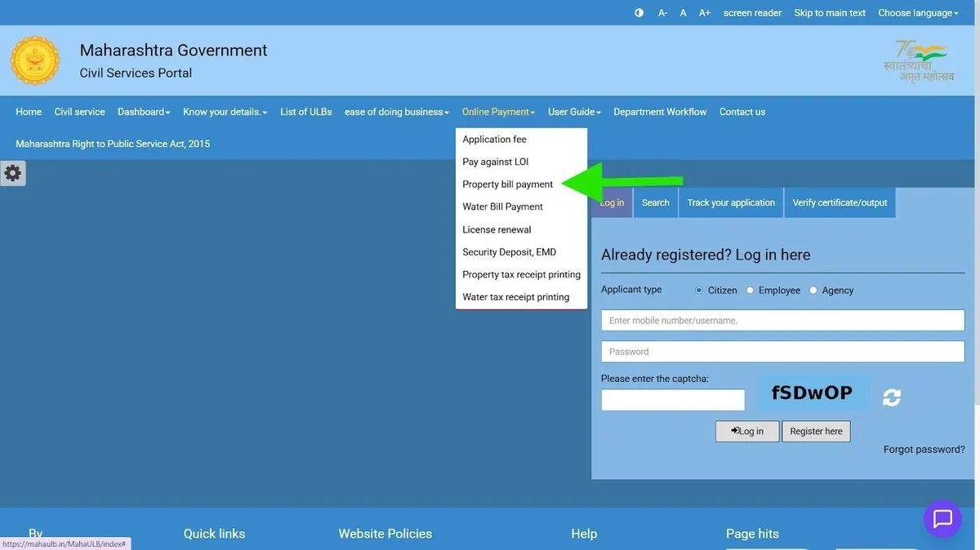
Task: Select Agency applicant type
Action: (813, 290)
